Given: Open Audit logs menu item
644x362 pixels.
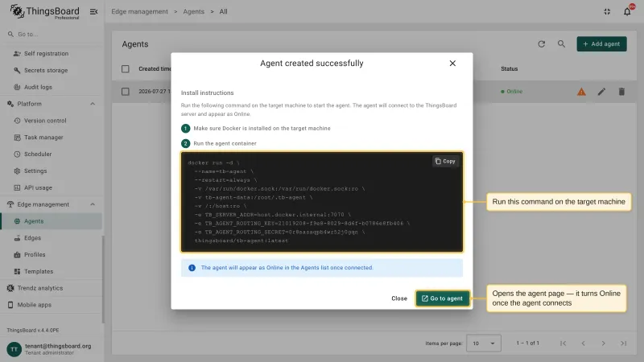Looking at the screenshot, I should click(52, 87).
